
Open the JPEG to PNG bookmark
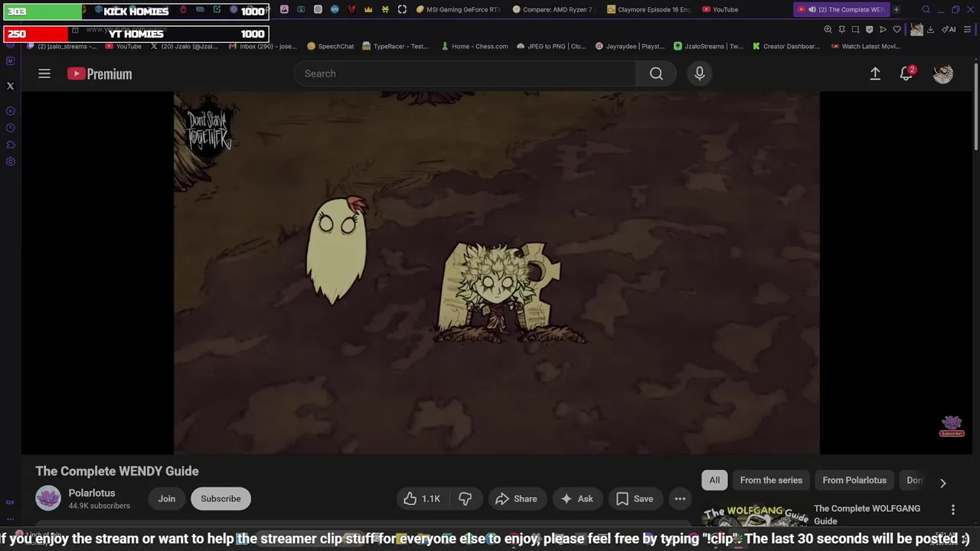pos(551,46)
